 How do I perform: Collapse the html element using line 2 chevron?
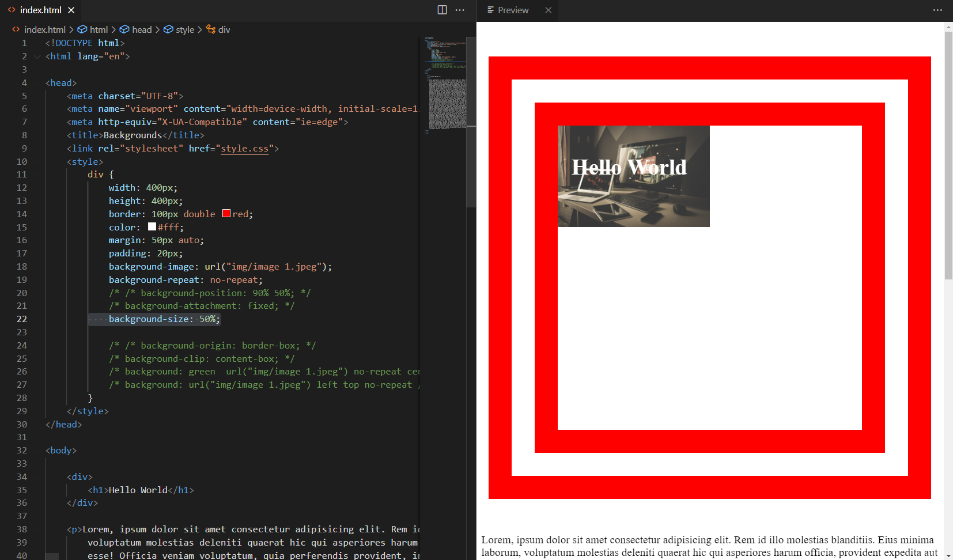(37, 56)
